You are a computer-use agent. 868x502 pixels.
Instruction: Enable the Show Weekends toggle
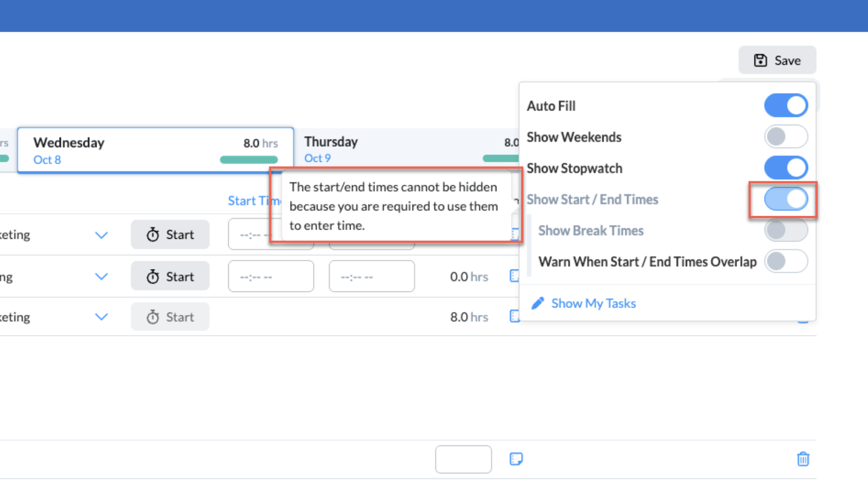click(x=786, y=137)
